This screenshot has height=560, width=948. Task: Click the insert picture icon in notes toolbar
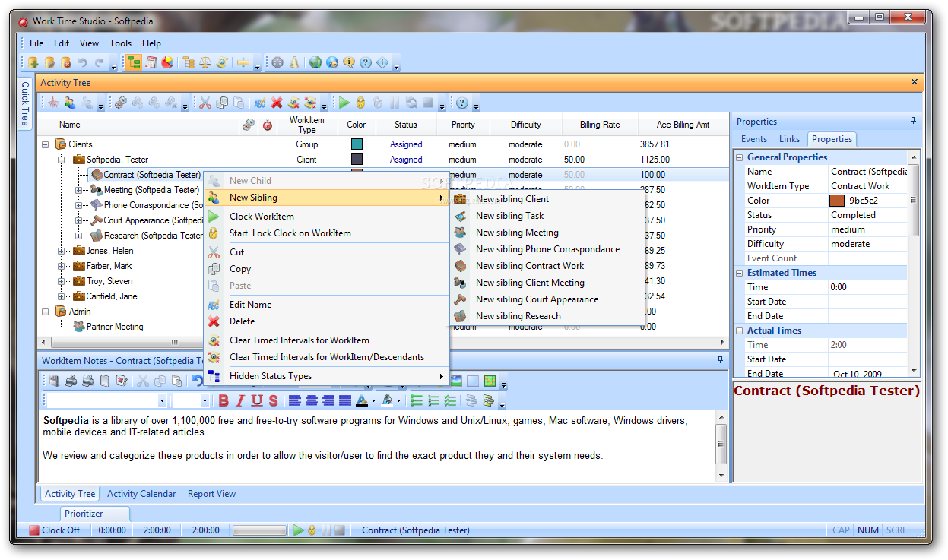click(457, 381)
